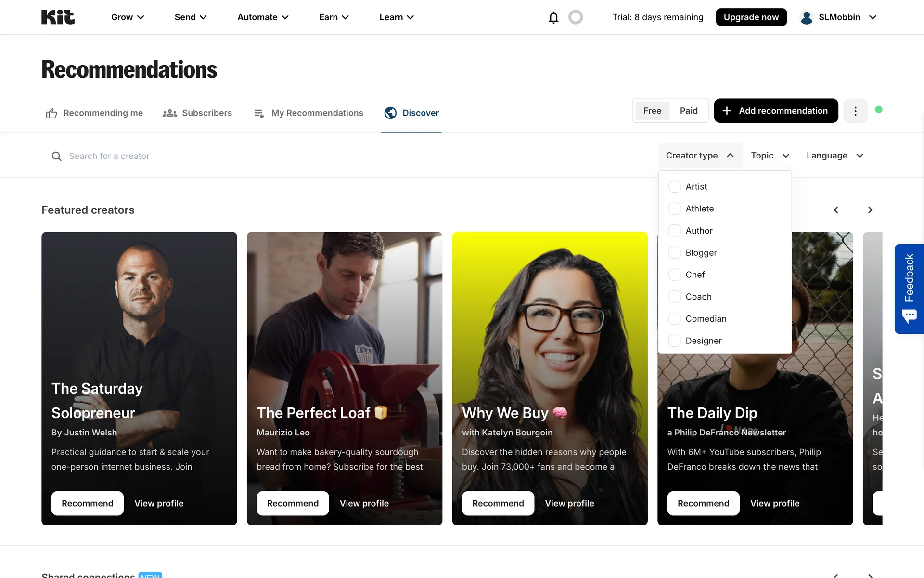Click the Upgrade now button
The image size is (924, 578).
pos(751,17)
